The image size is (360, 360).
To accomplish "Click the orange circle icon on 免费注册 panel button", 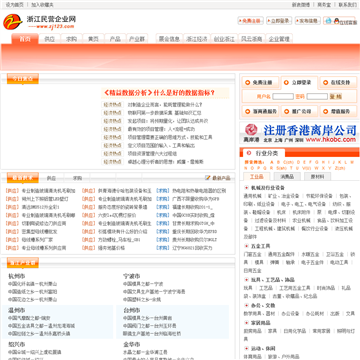I will [247, 82].
